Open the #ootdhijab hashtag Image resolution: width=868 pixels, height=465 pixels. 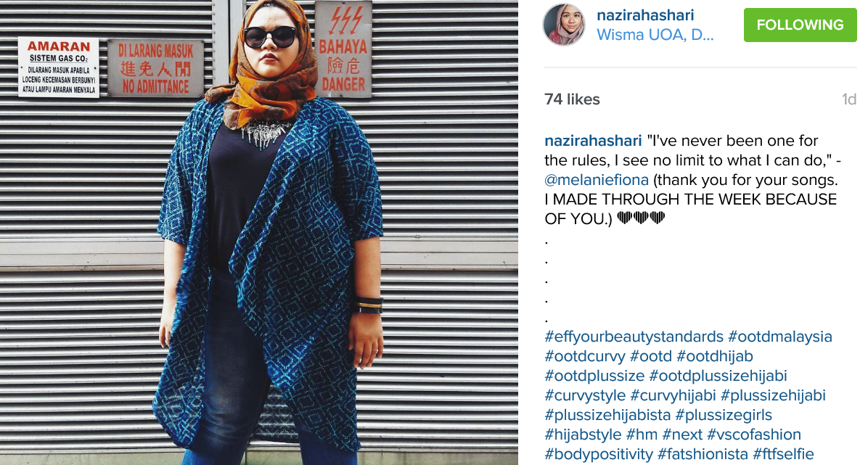click(715, 356)
